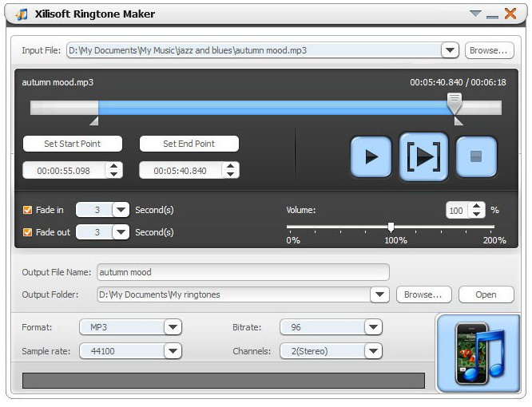Decrease start time with down stepper arrow
532x407 pixels.
pyautogui.click(x=113, y=174)
